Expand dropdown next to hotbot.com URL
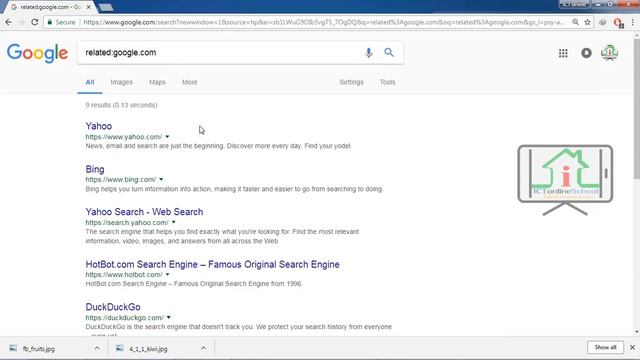Image resolution: width=640 pixels, height=360 pixels. pos(167,275)
